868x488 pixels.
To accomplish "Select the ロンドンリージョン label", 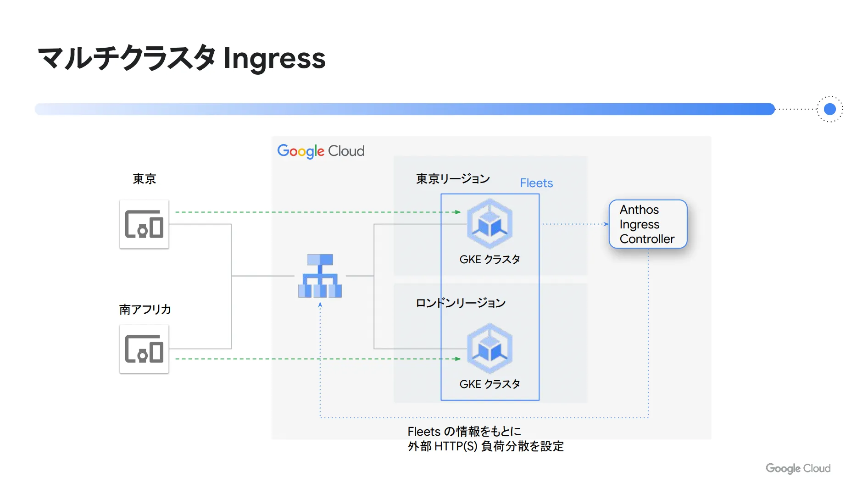I will tap(461, 303).
